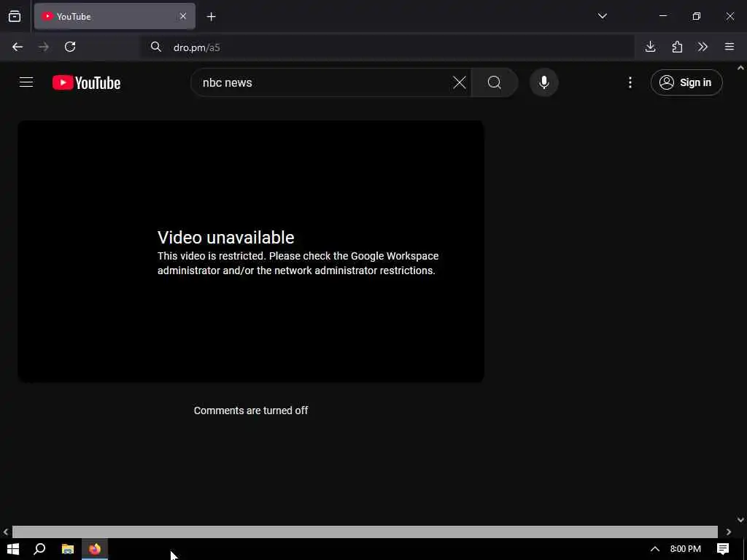This screenshot has height=560, width=747.
Task: Click the Sign in button
Action: pos(686,83)
